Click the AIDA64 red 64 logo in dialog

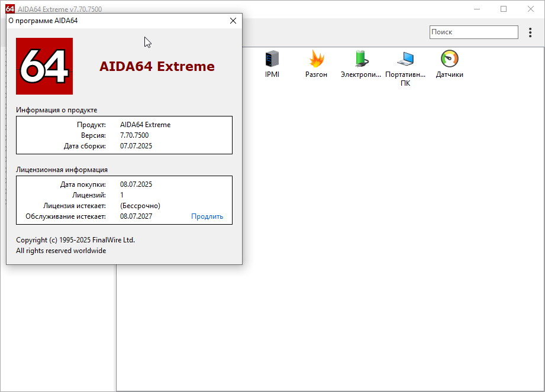pyautogui.click(x=44, y=66)
